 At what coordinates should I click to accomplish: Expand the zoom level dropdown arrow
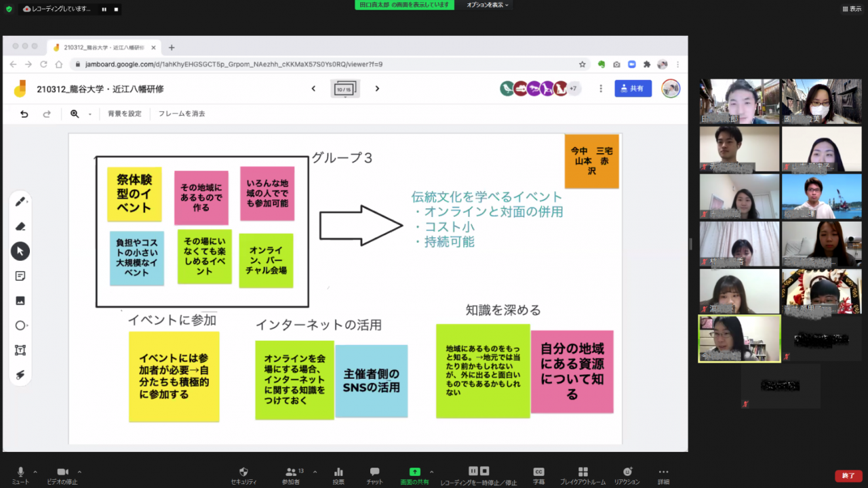pos(90,115)
